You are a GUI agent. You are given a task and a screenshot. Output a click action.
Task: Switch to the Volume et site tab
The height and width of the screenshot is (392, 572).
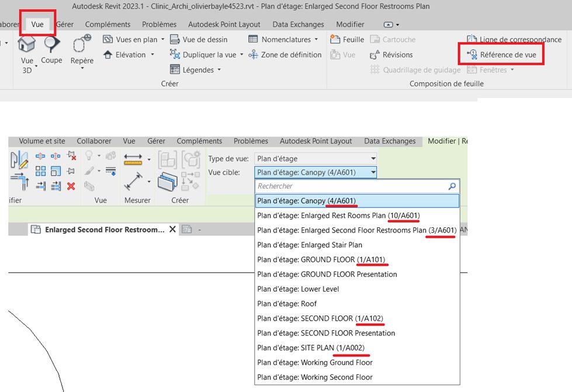click(42, 141)
